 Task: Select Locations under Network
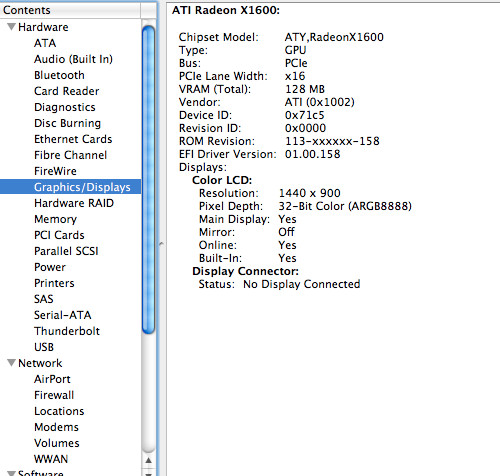(59, 411)
